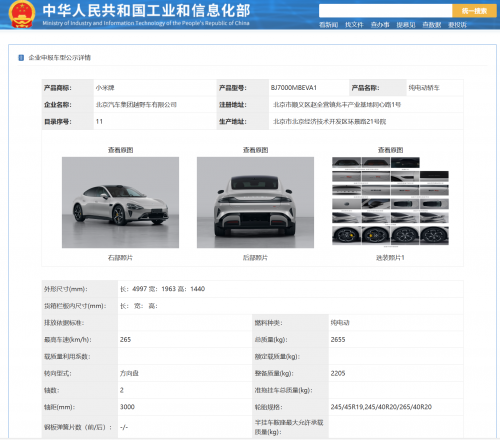Image resolution: width=500 pixels, height=440 pixels.
Task: Click the 北京汽车集团越野车有限公司 company name
Action: pyautogui.click(x=136, y=105)
